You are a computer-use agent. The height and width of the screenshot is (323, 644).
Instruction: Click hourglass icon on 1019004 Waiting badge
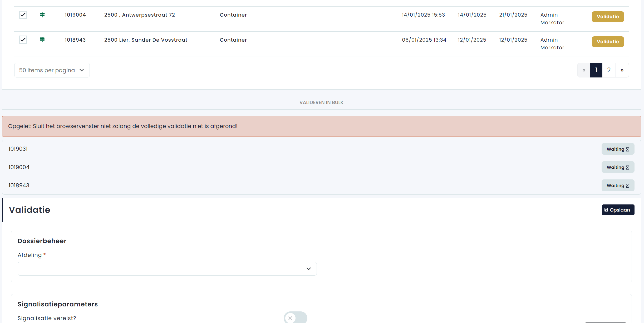point(627,168)
